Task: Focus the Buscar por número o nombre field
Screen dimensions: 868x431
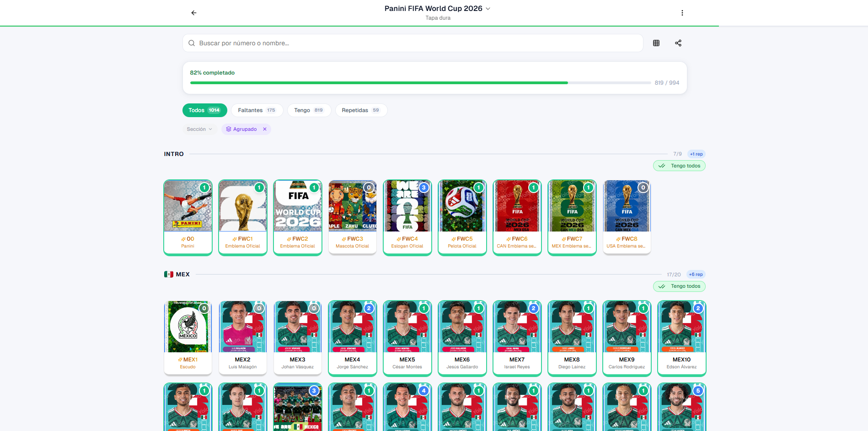Action: [413, 43]
